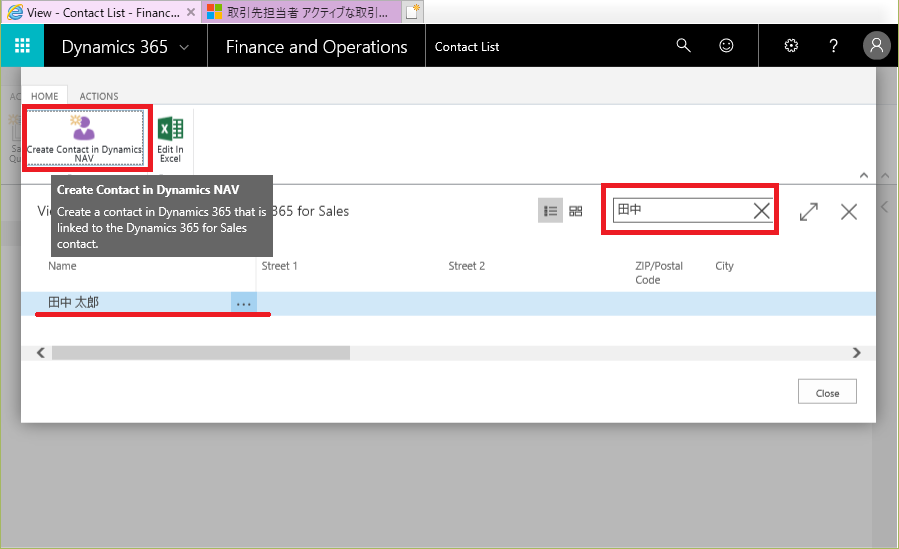Sort by the Name column header

pyautogui.click(x=62, y=266)
